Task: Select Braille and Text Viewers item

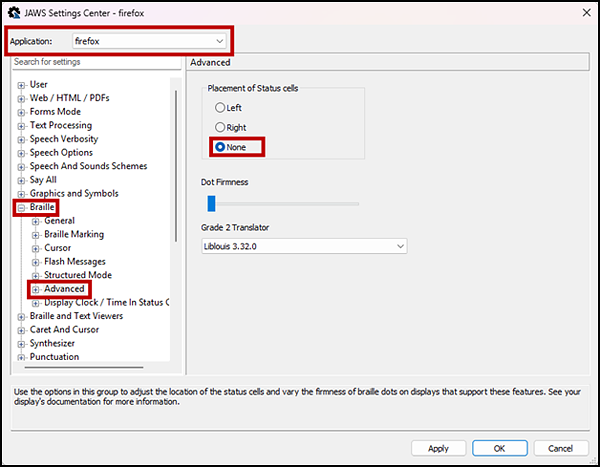Action: tap(77, 316)
